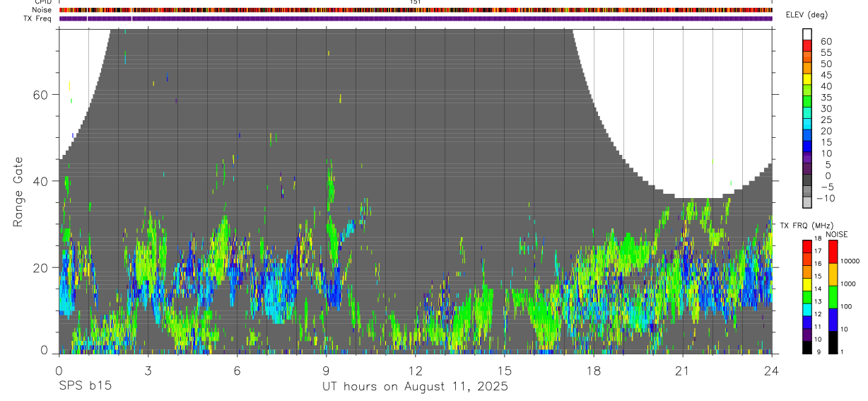Click the '10000' label on NOISE colorbar
The width and height of the screenshot is (868, 401).
click(850, 262)
